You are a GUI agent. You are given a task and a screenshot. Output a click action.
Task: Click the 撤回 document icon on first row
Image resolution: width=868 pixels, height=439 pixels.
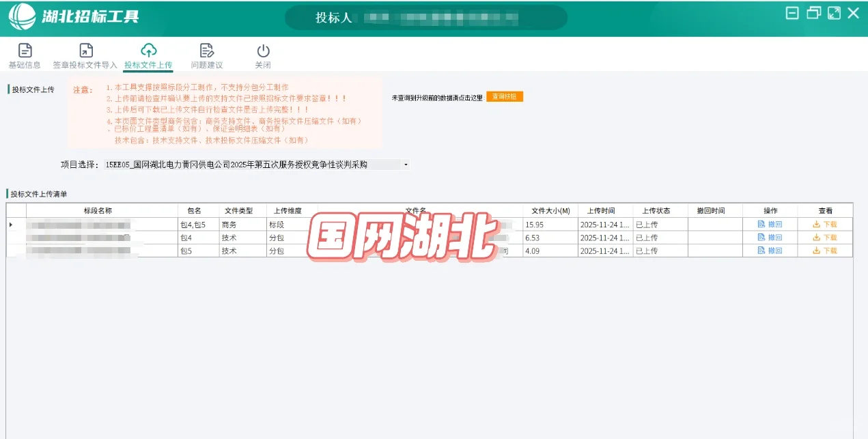point(760,223)
